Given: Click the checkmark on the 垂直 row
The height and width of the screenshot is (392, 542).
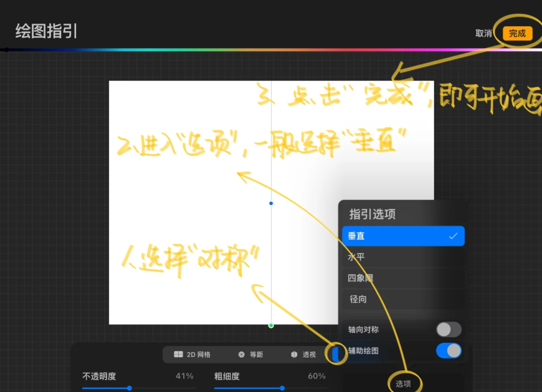Looking at the screenshot, I should pyautogui.click(x=453, y=236).
